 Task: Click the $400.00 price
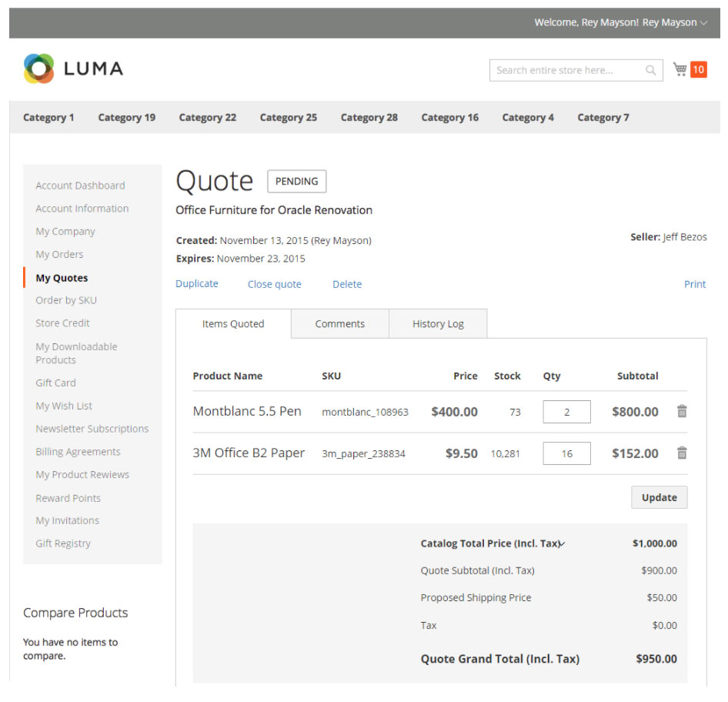coord(454,412)
